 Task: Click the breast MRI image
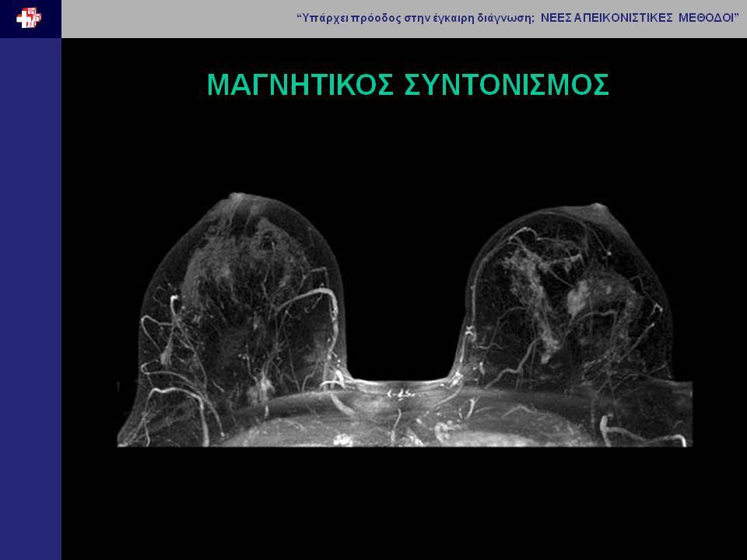pos(405,320)
